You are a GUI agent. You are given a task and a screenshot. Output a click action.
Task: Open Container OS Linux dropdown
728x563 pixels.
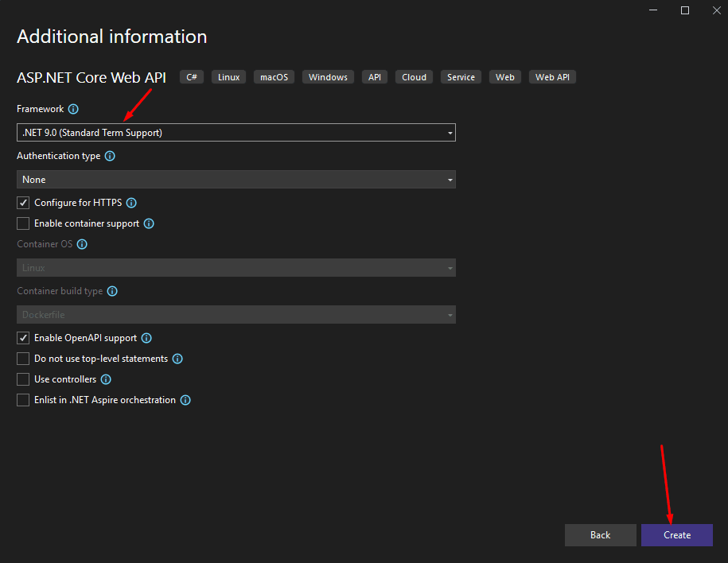click(x=236, y=268)
